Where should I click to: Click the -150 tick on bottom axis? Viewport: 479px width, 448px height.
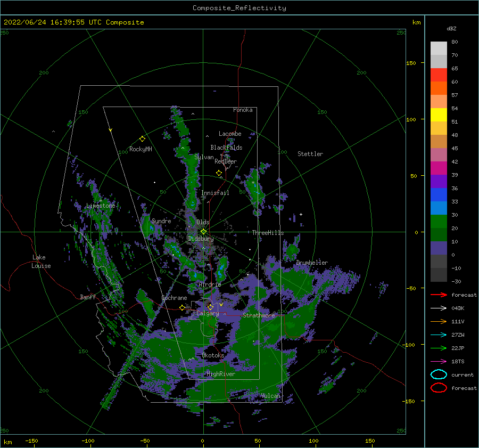click(x=31, y=441)
